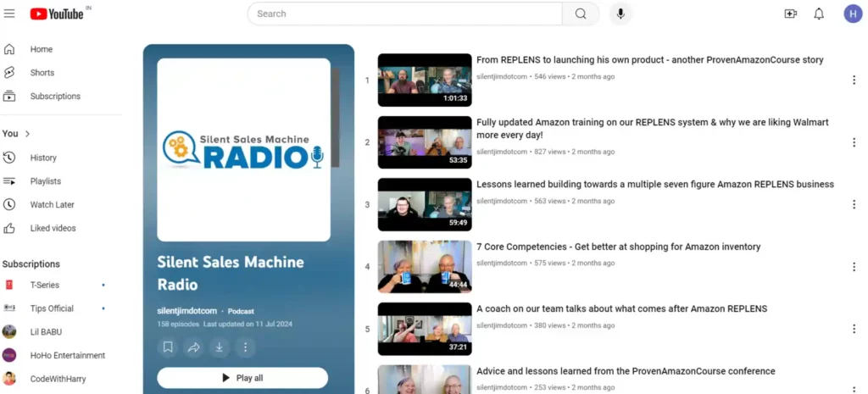Open 'Fully updated Amazon training' video title

pyautogui.click(x=653, y=129)
